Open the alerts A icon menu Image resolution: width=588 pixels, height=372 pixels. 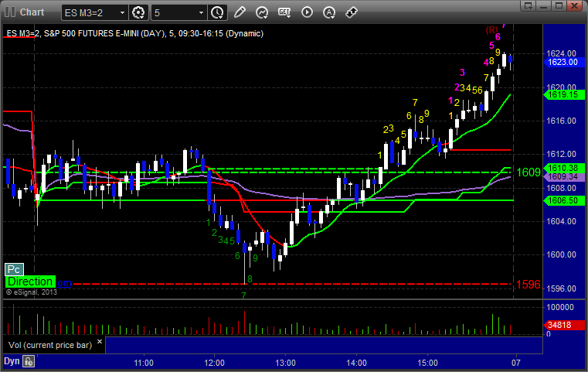(329, 12)
